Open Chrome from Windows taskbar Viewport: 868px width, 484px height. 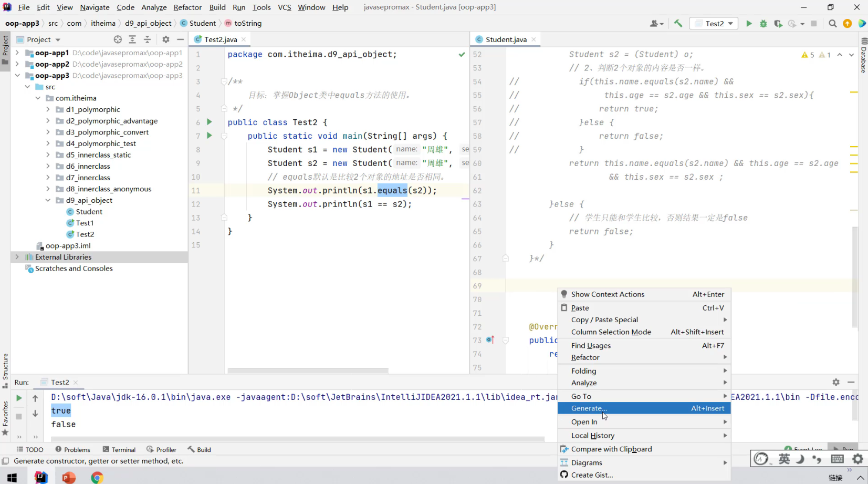(97, 477)
